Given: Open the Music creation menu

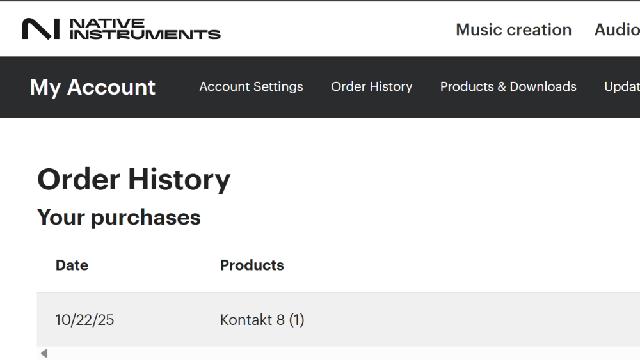Looking at the screenshot, I should point(513,29).
